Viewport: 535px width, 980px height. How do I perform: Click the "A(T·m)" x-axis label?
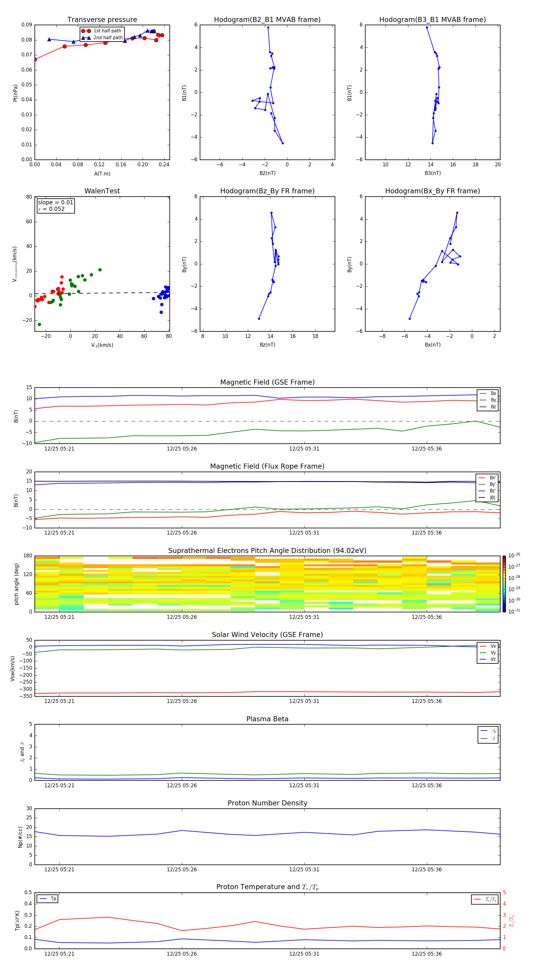pos(102,174)
